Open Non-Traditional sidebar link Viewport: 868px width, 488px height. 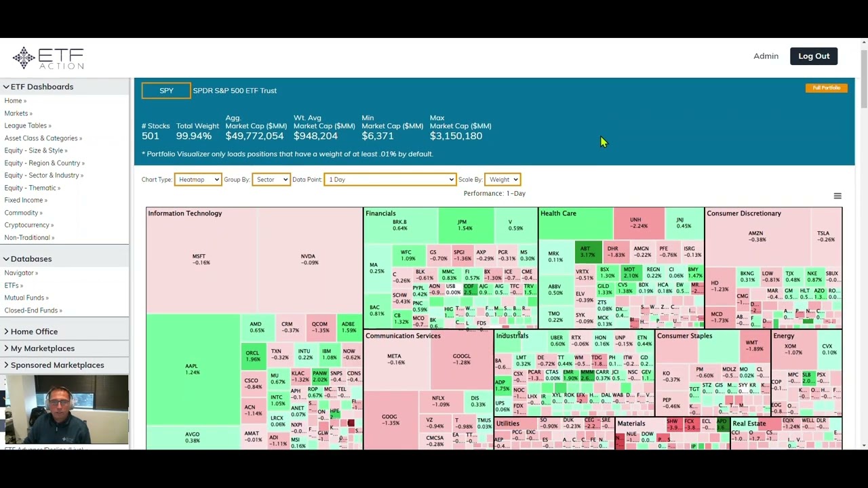pos(29,238)
